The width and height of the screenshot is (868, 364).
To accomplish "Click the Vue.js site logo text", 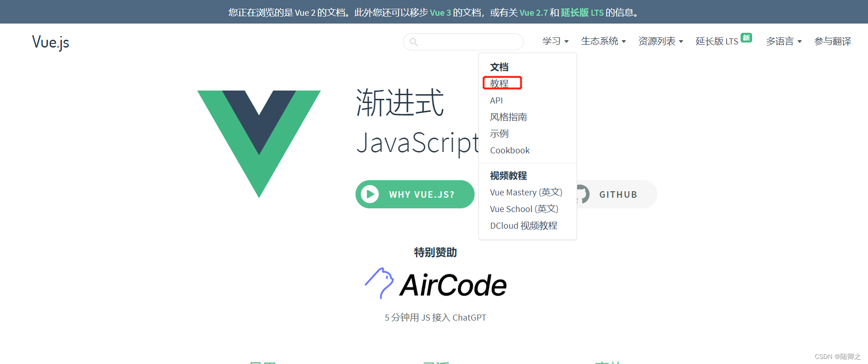I will click(x=51, y=42).
